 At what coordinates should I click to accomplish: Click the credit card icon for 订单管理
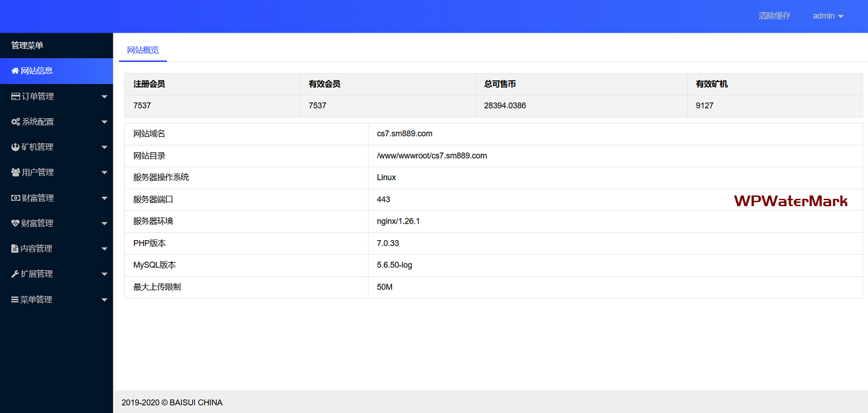[15, 97]
